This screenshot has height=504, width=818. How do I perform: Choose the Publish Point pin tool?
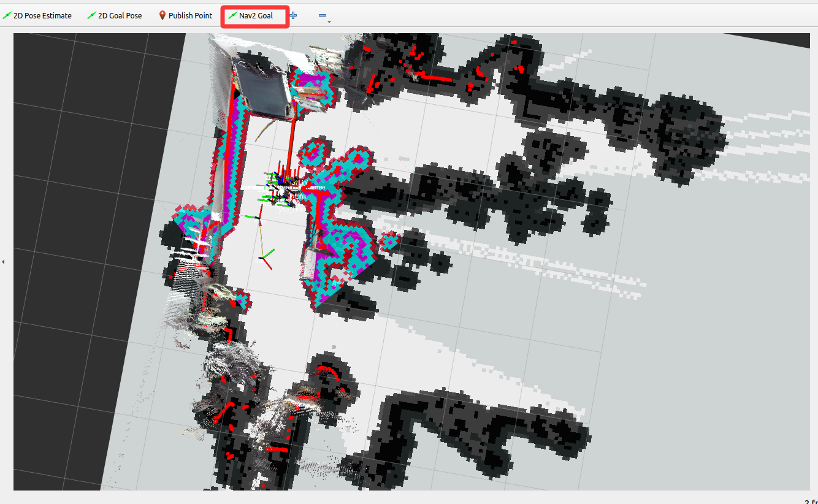[186, 15]
